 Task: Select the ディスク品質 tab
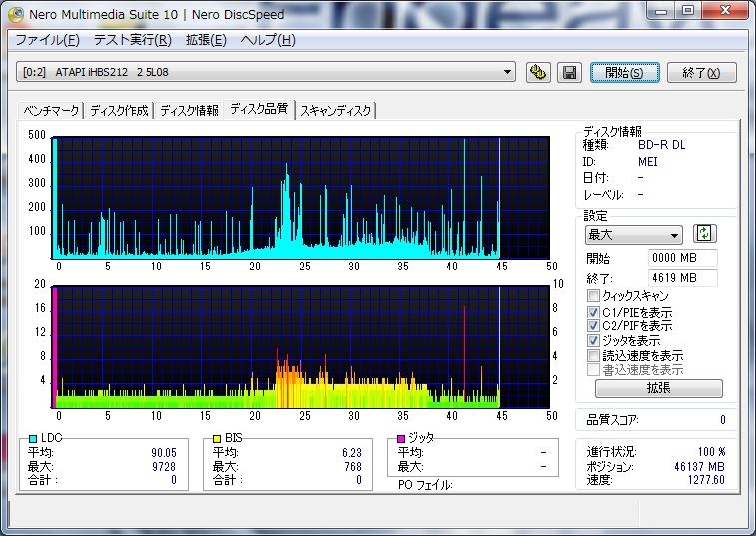point(259,109)
